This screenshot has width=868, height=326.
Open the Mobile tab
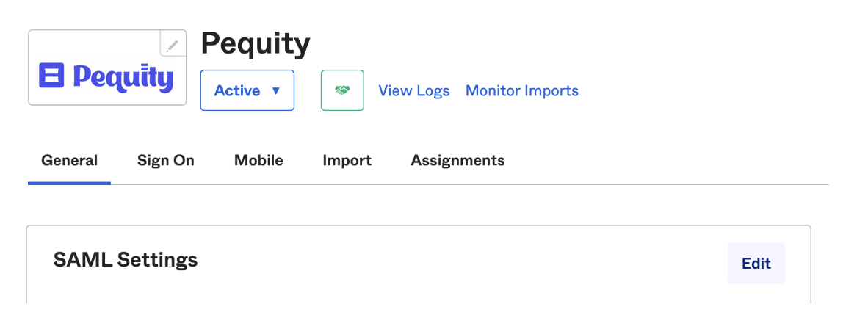click(x=258, y=161)
